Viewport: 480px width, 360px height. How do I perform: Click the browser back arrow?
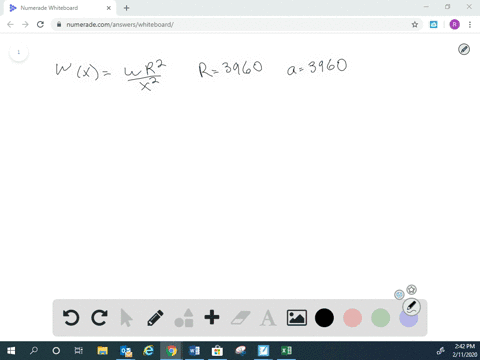tap(10, 25)
